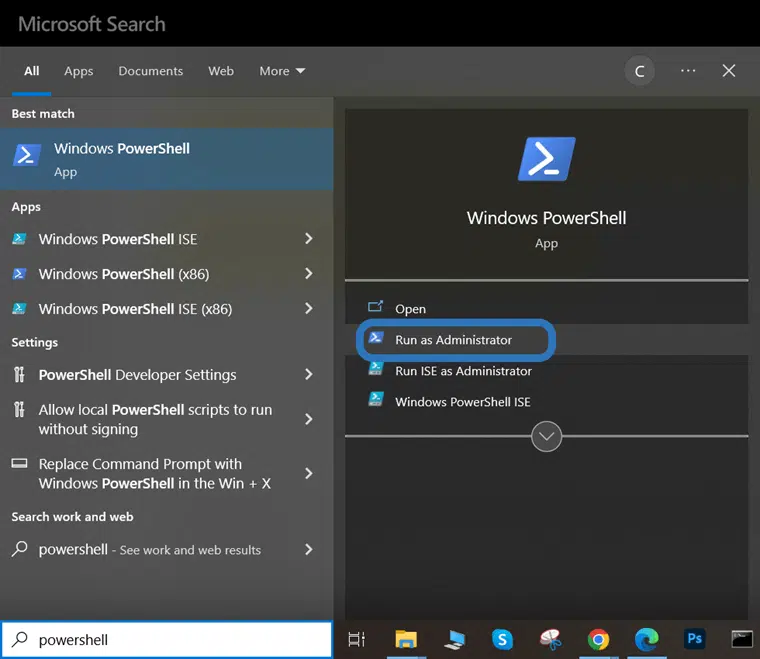
Task: Launch Microsoft Edge from the taskbar
Action: point(647,640)
